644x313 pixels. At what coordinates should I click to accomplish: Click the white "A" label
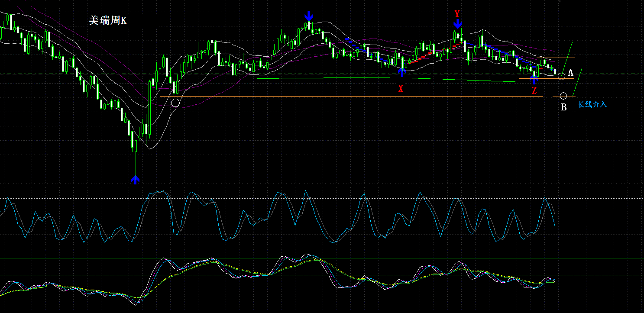(570, 72)
